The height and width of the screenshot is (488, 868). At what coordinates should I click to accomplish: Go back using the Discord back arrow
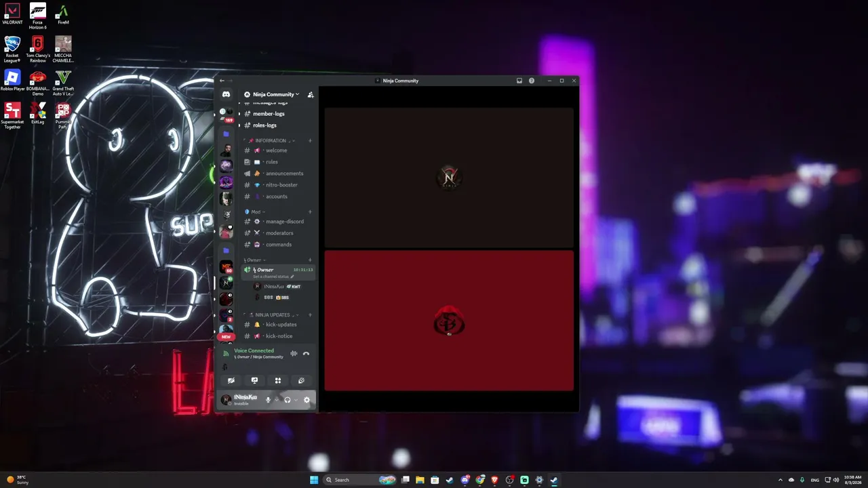222,81
